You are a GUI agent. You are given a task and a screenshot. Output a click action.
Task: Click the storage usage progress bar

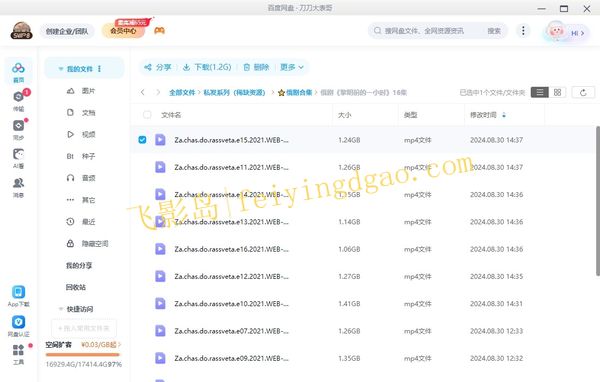pos(83,355)
